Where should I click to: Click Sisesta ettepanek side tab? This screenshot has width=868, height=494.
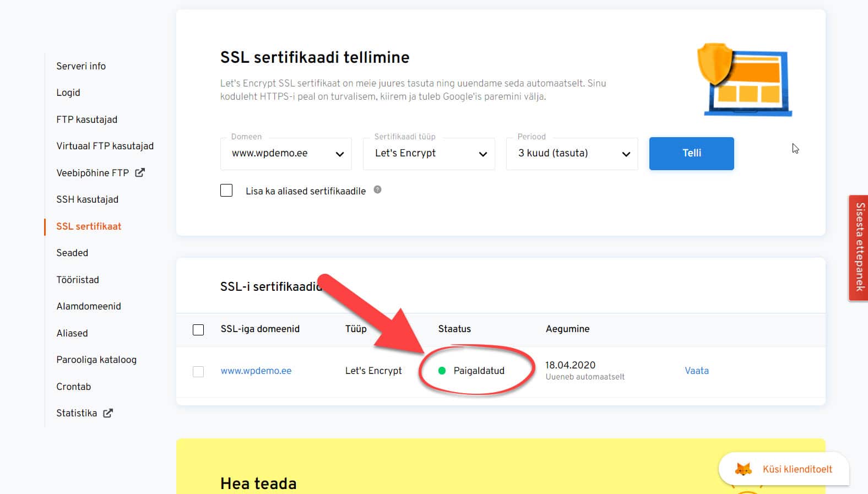pos(859,248)
